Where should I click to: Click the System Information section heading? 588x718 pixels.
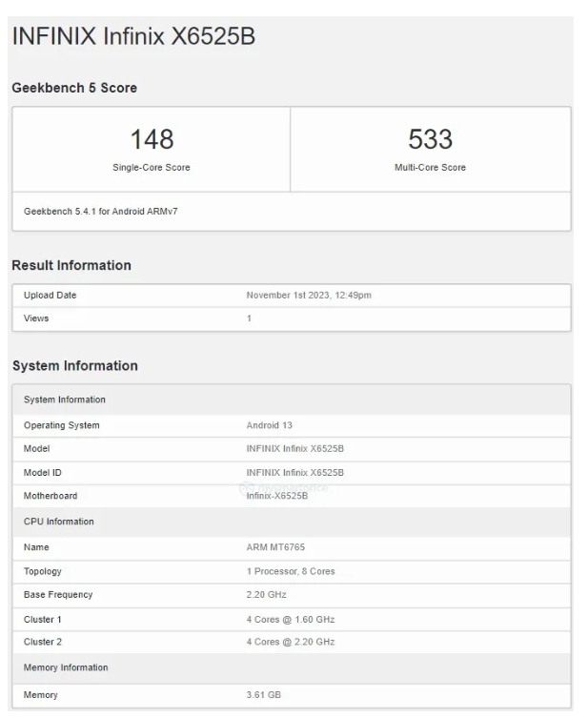tap(75, 366)
